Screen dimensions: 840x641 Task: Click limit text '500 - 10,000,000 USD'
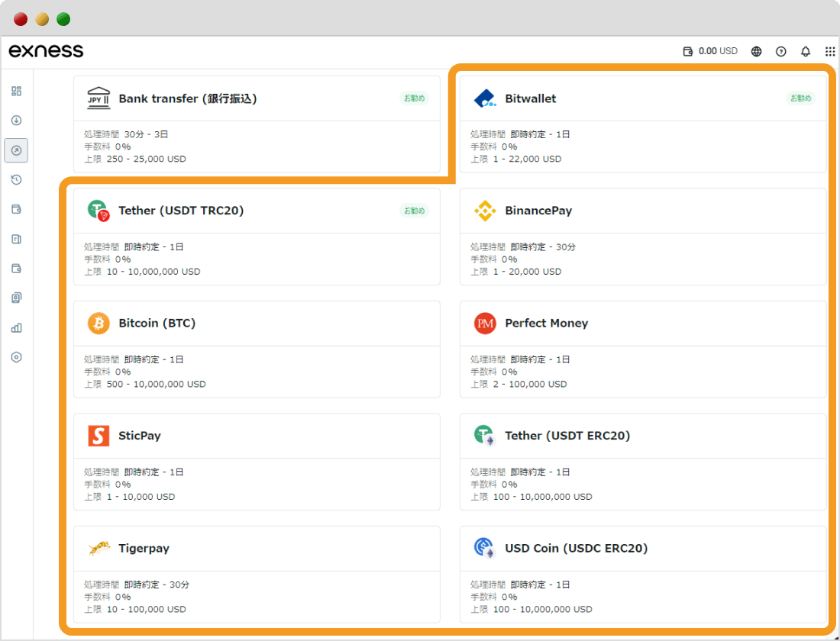[156, 384]
